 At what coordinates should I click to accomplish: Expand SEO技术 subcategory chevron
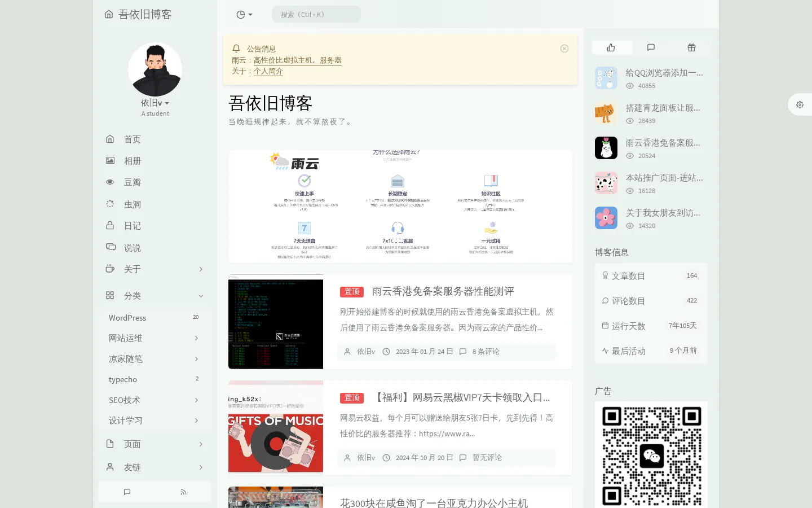click(196, 400)
